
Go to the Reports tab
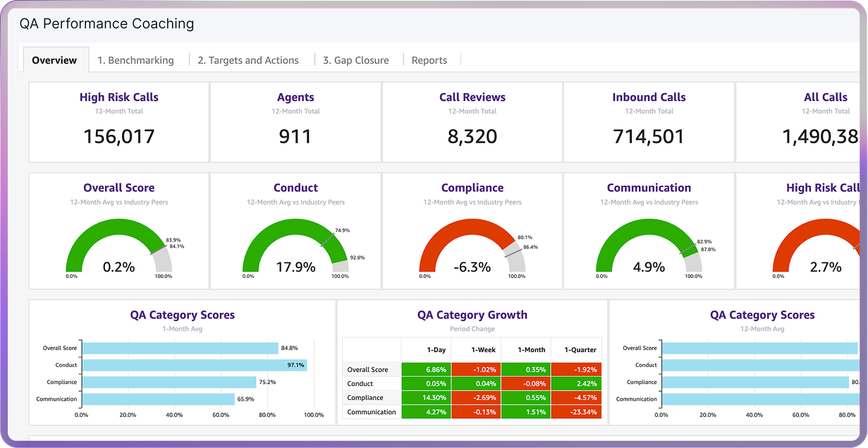point(429,60)
